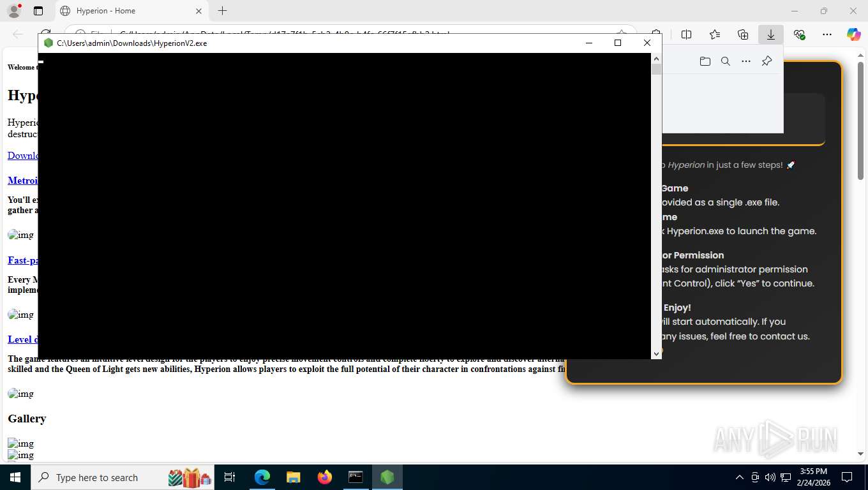Click the Edge profile avatar
This screenshot has height=490, width=868.
[14, 11]
